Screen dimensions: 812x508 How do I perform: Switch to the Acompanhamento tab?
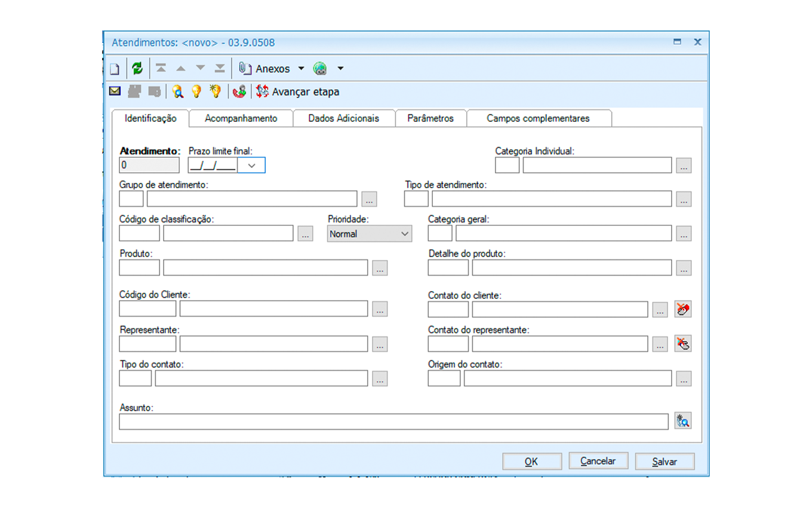click(241, 118)
